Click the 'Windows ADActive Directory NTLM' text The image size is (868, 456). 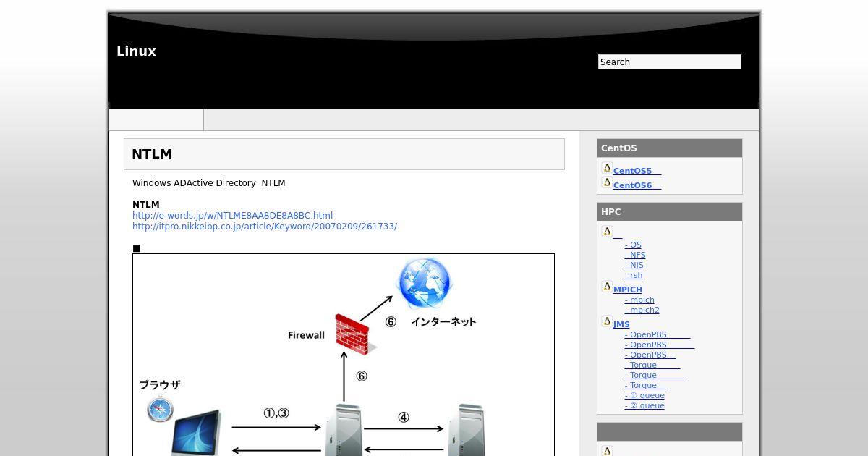[209, 183]
